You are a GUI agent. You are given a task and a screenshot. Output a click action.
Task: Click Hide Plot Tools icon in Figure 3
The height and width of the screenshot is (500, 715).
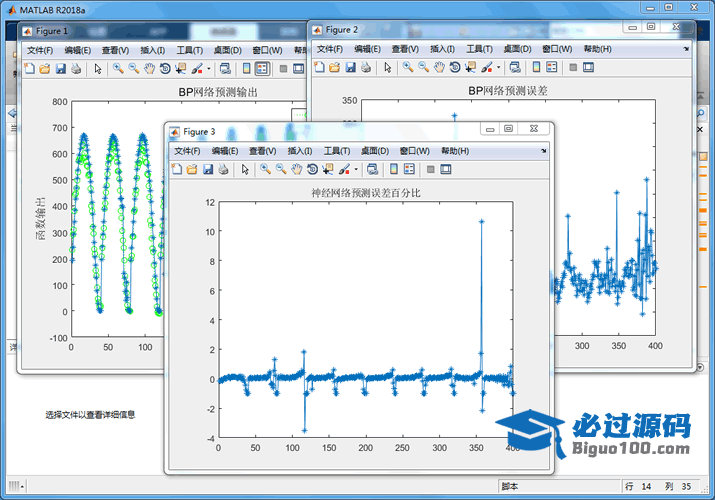pyautogui.click(x=430, y=170)
